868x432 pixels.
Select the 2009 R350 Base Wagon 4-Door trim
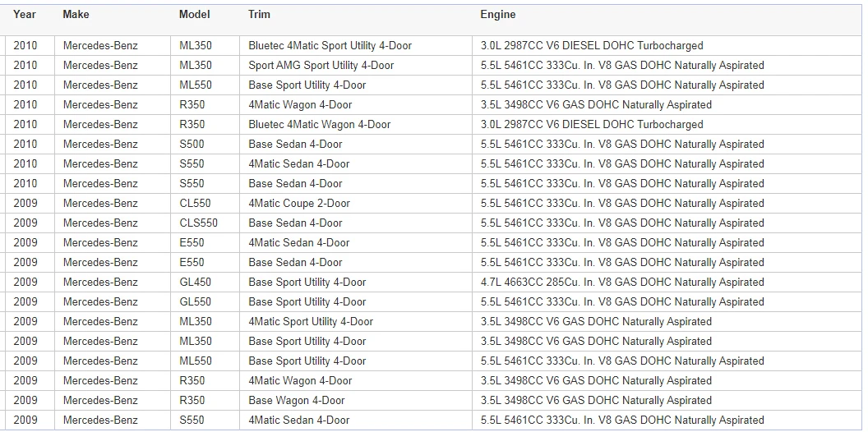356,401
